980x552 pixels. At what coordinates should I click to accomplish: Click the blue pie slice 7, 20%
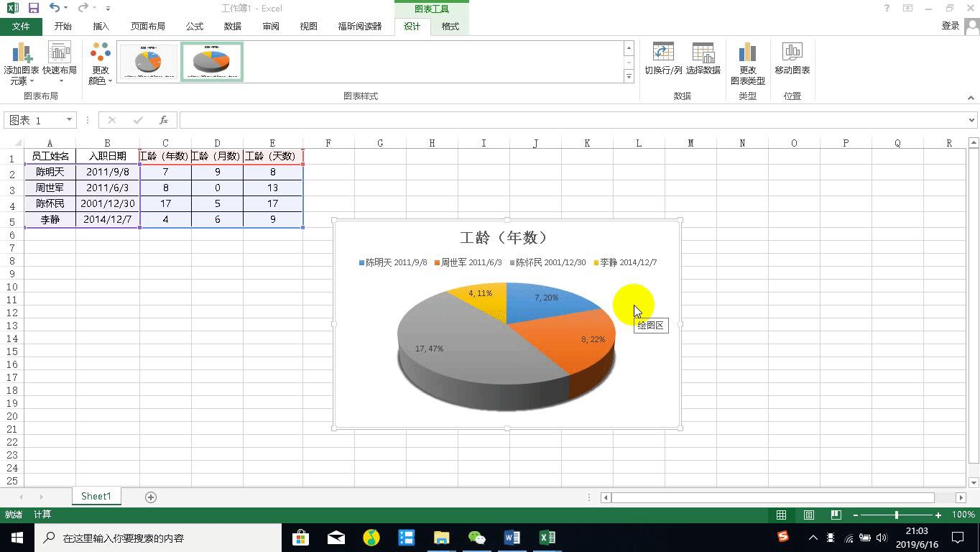[546, 302]
